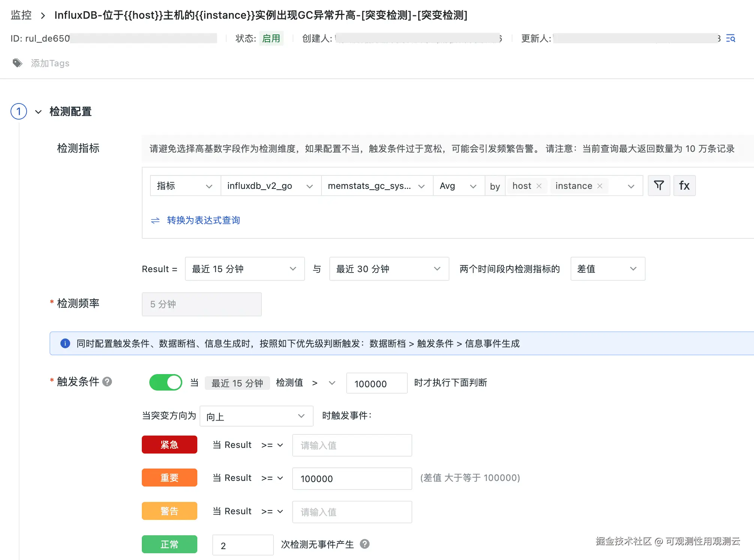Open the 向上 mutation direction dropdown
Screen dimensions: 754x560
pyautogui.click(x=256, y=416)
